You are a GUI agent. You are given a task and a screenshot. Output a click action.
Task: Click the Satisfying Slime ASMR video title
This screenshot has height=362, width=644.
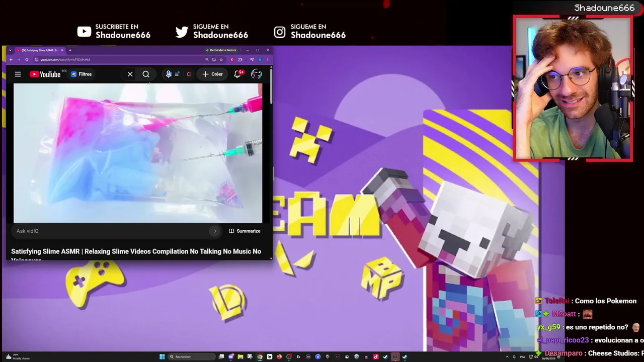pos(136,254)
